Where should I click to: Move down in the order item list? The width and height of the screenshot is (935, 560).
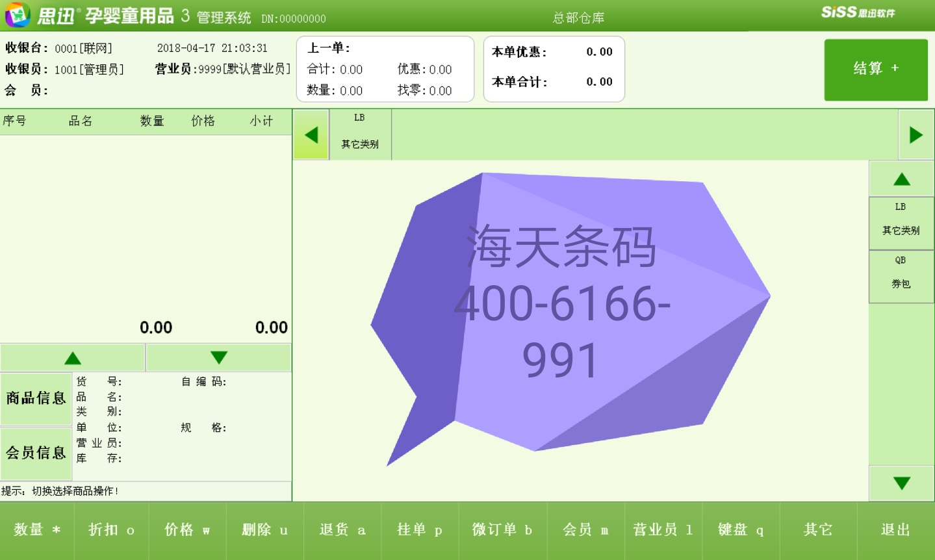point(219,358)
